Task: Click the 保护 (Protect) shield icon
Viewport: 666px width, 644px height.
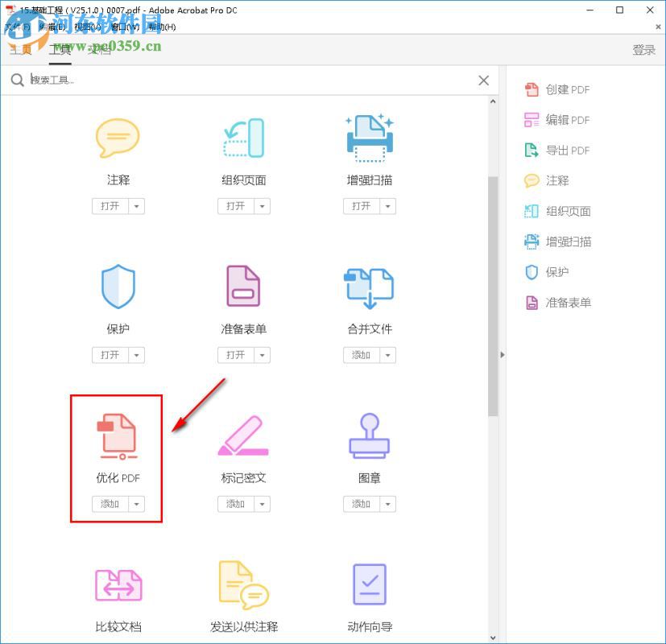Action: pyautogui.click(x=118, y=286)
